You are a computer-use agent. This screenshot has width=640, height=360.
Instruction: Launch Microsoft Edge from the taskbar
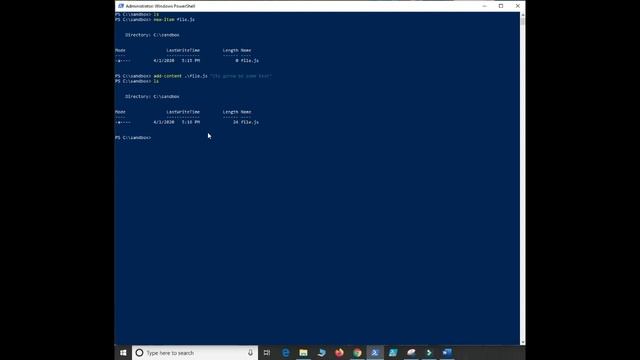point(286,353)
